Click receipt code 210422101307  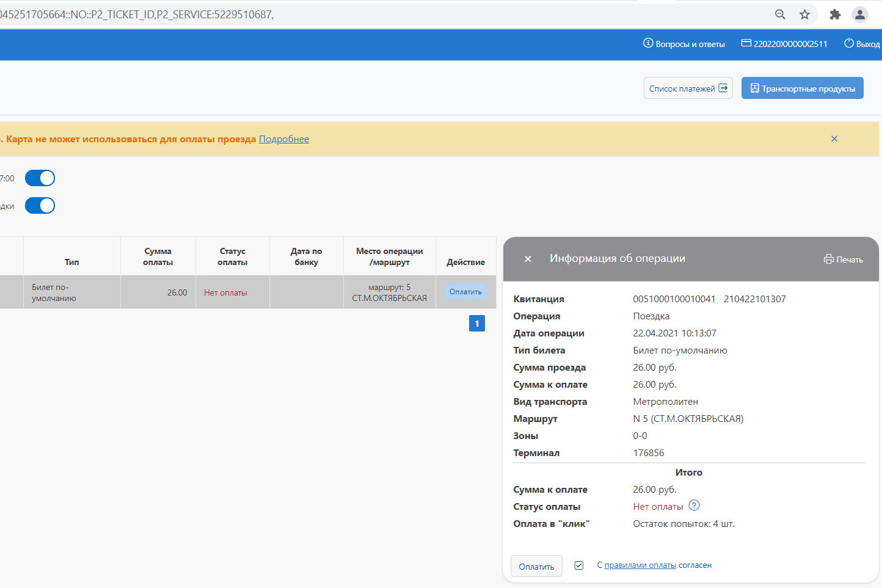(755, 299)
